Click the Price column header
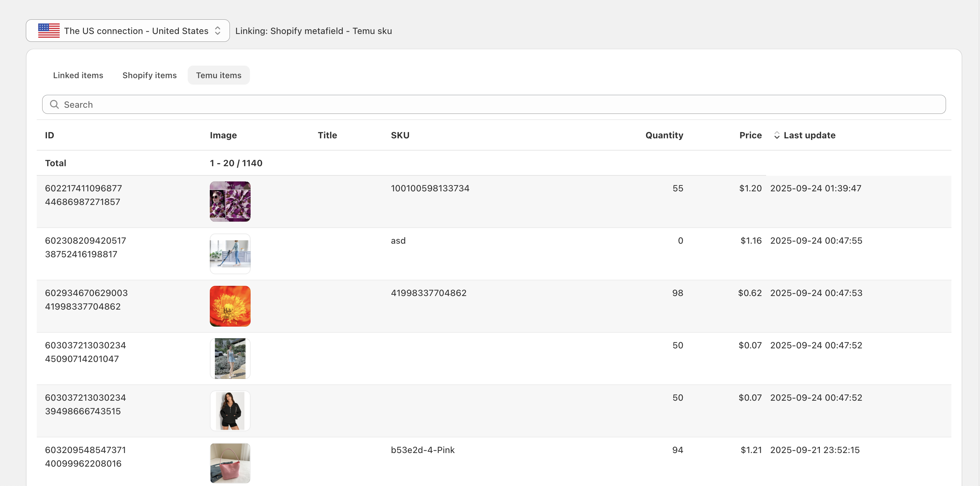This screenshot has width=980, height=486. tap(750, 135)
